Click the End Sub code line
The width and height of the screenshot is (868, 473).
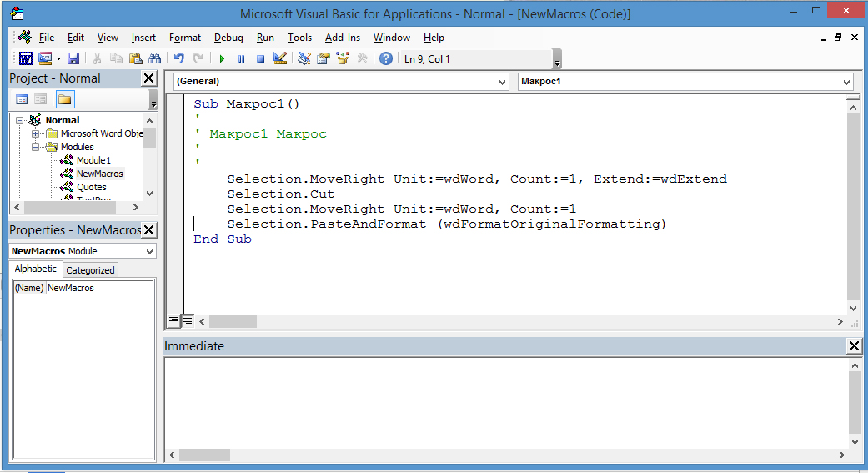point(223,239)
